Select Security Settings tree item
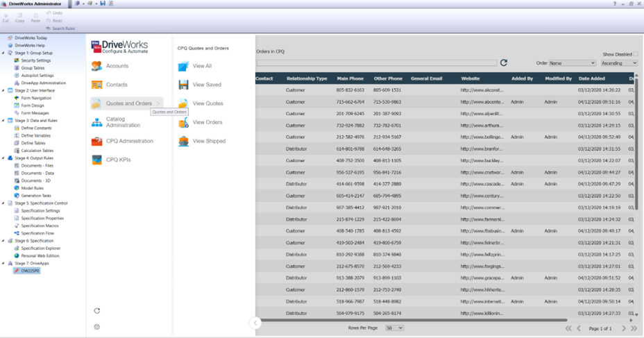This screenshot has width=644, height=338. coord(35,60)
